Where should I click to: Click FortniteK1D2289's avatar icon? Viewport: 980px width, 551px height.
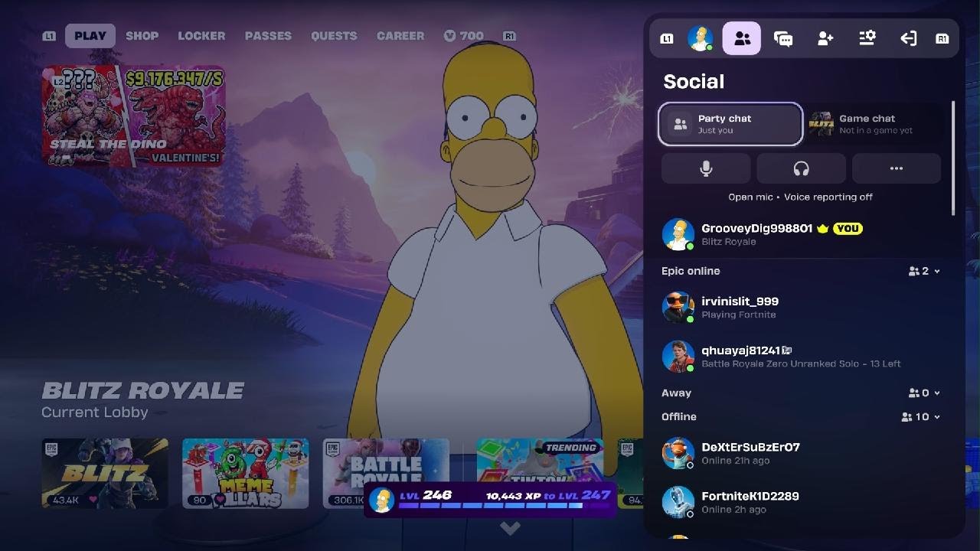[678, 502]
